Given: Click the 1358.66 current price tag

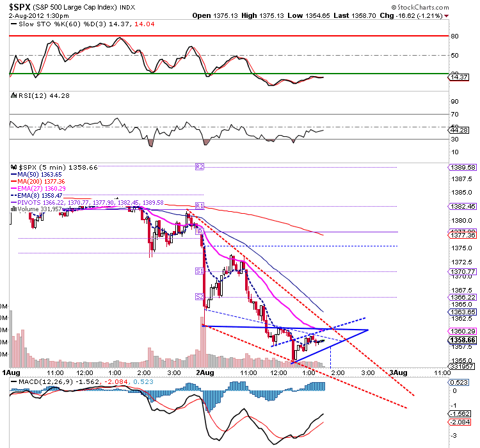Looking at the screenshot, I should 462,340.
